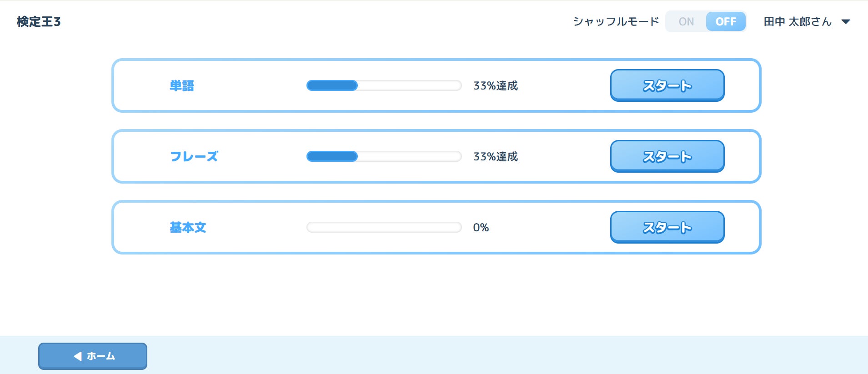Start the フレーズ quiz

coord(667,156)
